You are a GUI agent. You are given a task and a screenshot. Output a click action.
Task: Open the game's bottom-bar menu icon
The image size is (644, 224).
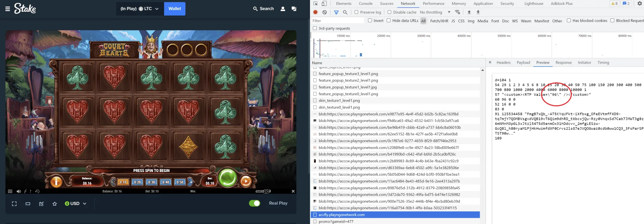coord(10,191)
